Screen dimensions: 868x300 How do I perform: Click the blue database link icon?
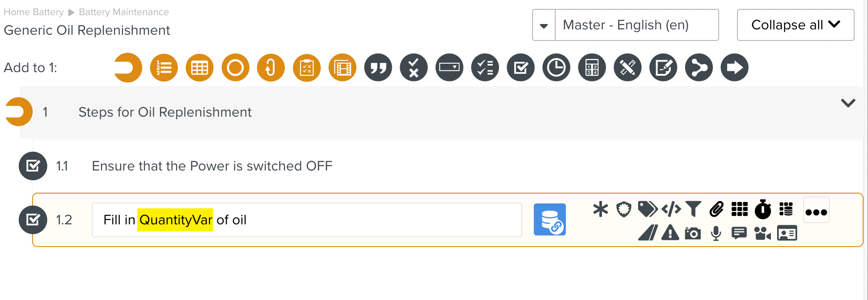[x=550, y=219]
